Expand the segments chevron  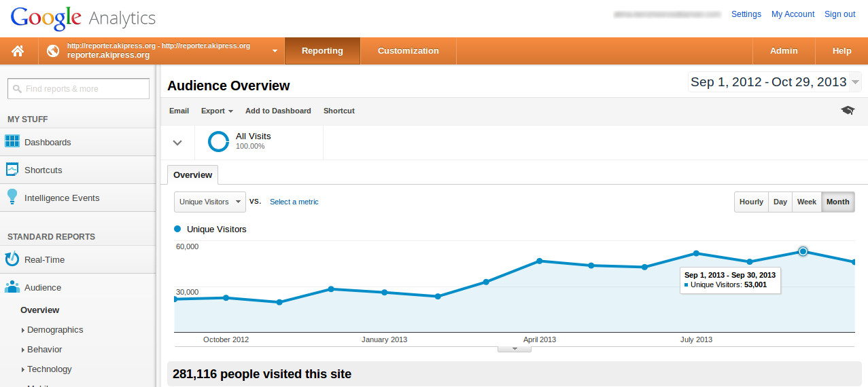pyautogui.click(x=177, y=143)
